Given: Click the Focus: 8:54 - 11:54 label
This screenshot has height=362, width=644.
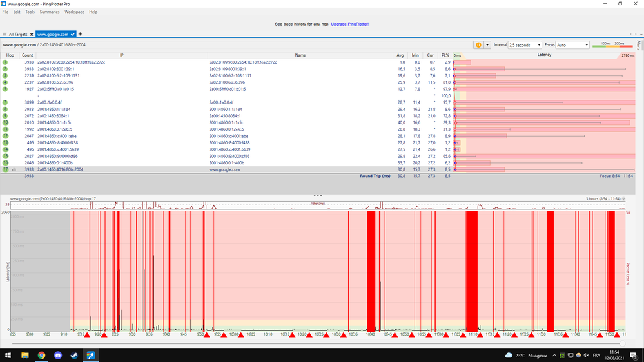Looking at the screenshot, I should pos(616,176).
